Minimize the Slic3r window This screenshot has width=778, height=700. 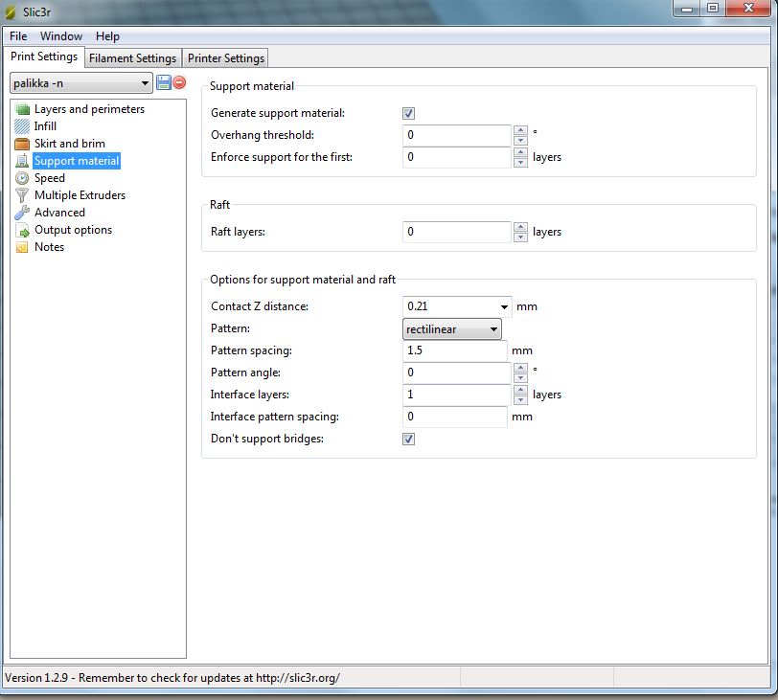click(x=687, y=9)
